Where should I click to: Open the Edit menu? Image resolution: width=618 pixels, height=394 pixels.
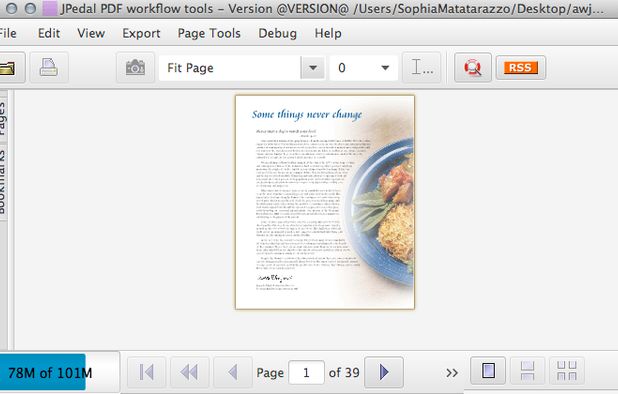[49, 33]
